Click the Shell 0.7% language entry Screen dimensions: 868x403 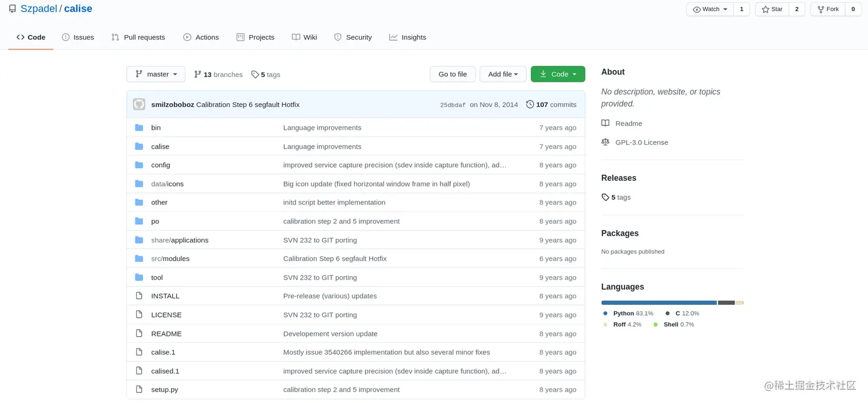click(673, 324)
